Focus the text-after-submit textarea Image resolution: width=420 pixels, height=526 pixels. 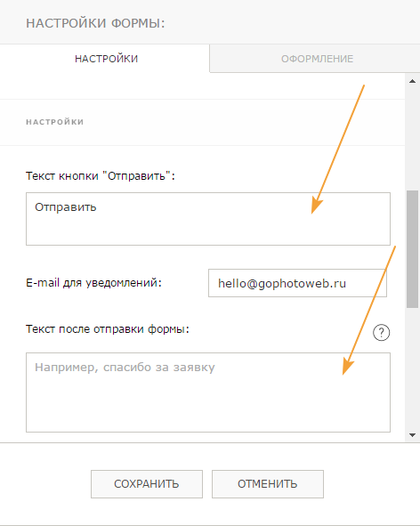tap(208, 392)
